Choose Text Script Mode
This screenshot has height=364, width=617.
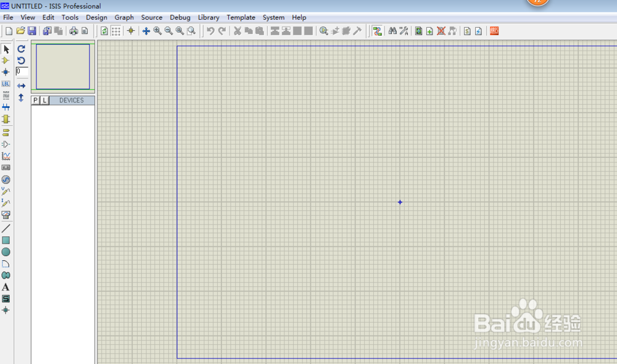(6, 95)
